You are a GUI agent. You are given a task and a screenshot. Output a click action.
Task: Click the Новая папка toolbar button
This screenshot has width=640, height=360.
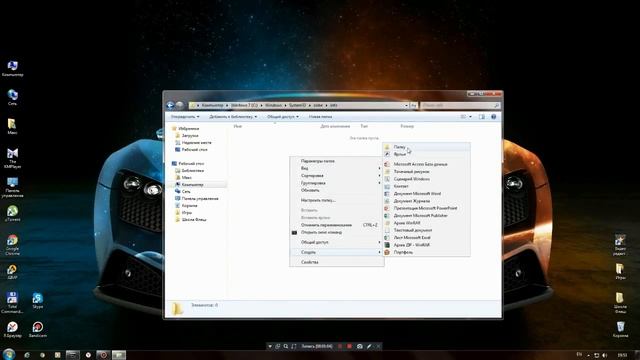point(320,117)
